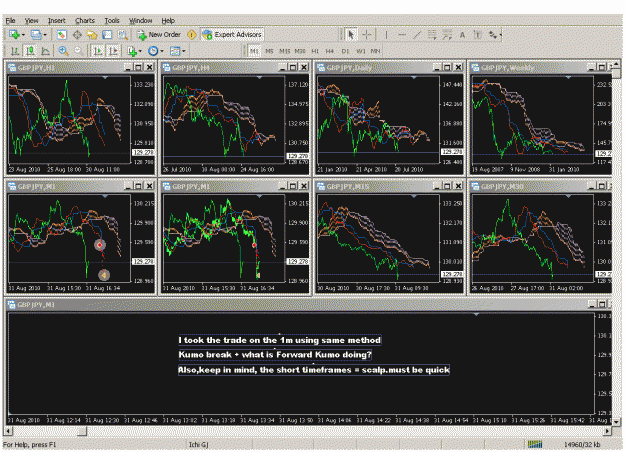Screen dimensions: 625x452
Task: Select the Fibonacci Retracement tool
Action: click(447, 35)
